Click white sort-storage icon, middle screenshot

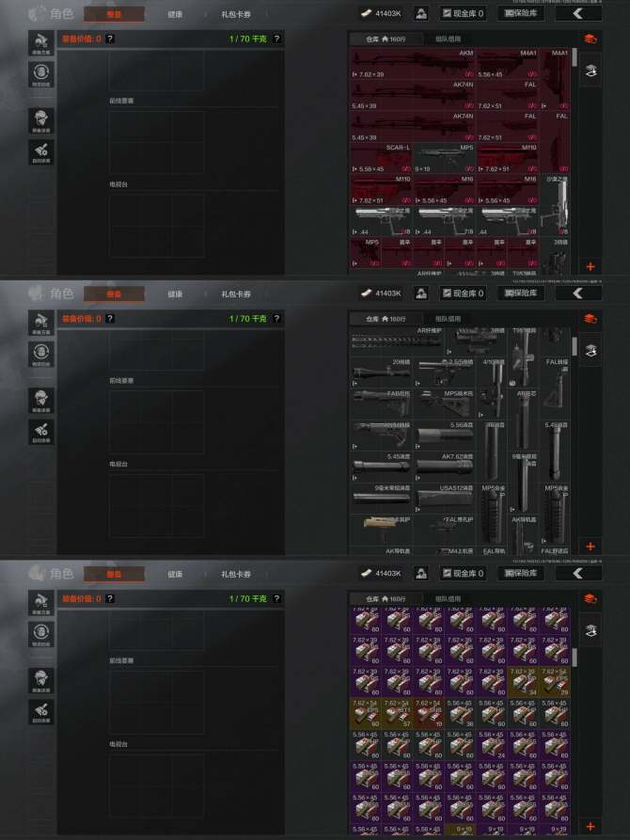591,351
